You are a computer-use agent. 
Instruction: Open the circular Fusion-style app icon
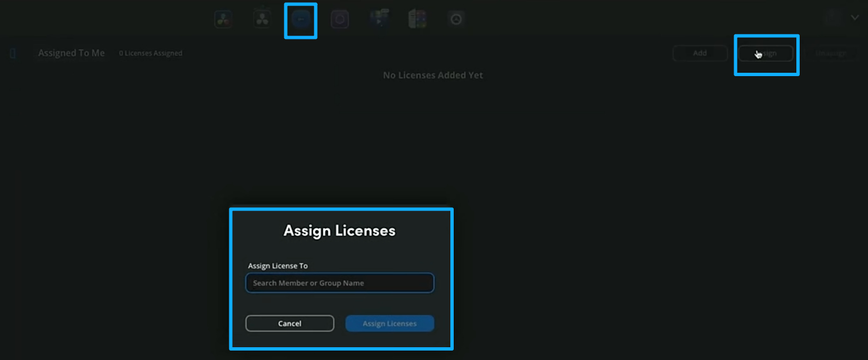(x=340, y=18)
